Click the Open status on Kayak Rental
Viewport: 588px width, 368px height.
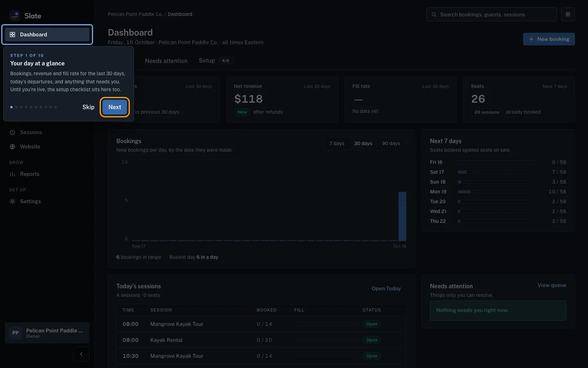click(x=372, y=340)
